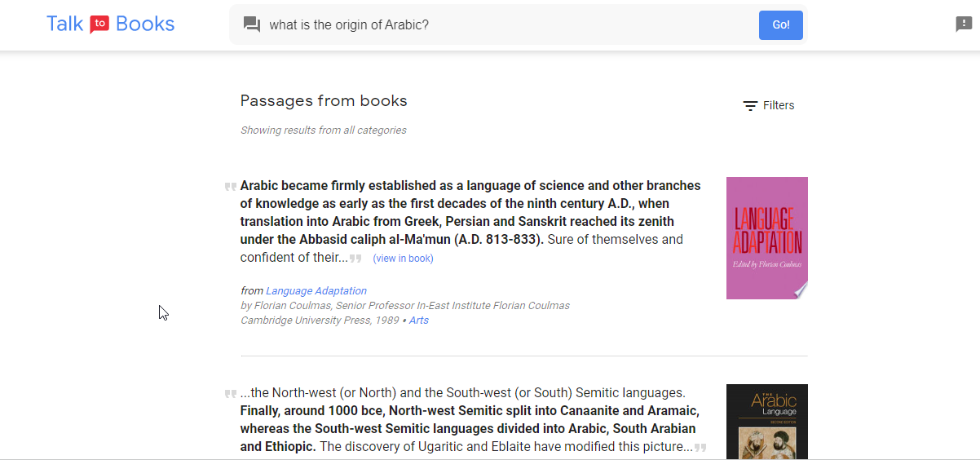
Task: Click the page curl on Language Adaptation cover
Action: click(x=801, y=290)
